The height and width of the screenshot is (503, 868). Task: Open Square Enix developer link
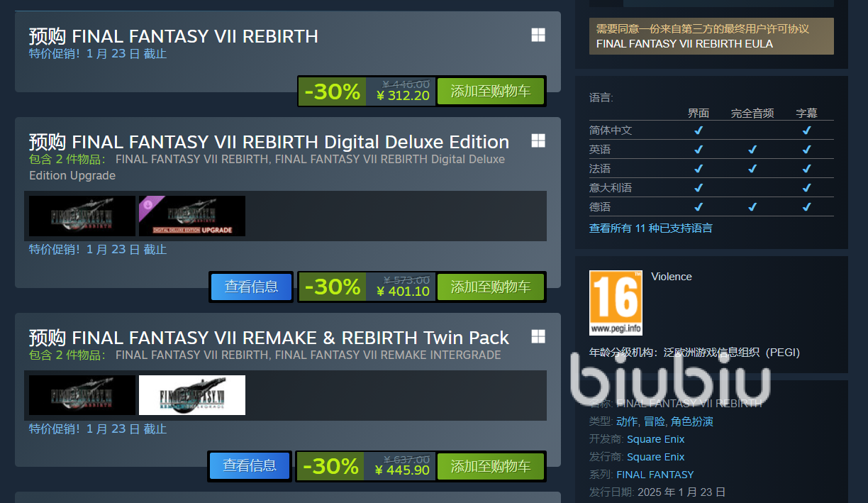click(x=656, y=439)
